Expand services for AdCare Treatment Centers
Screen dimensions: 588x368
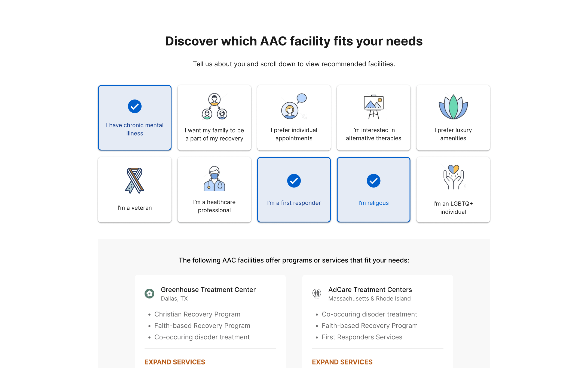pyautogui.click(x=342, y=362)
